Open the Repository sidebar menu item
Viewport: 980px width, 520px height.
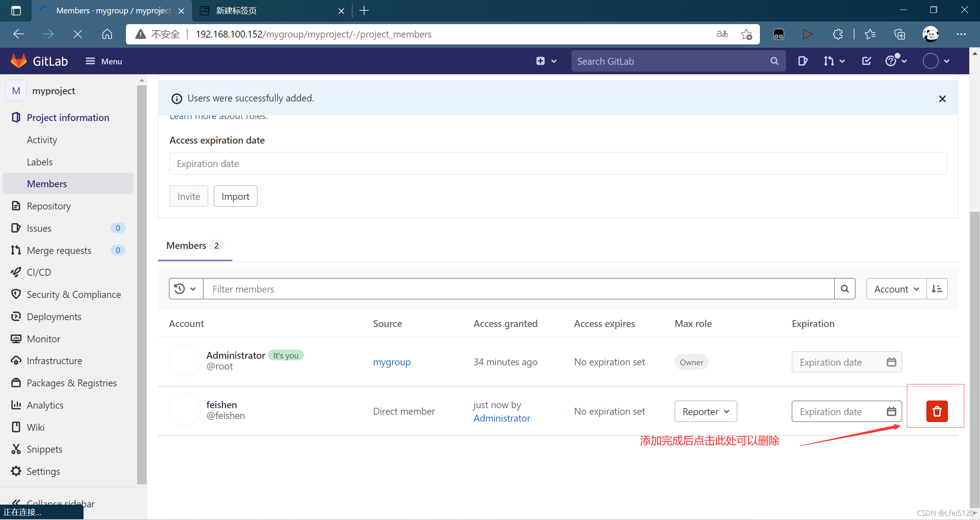click(x=49, y=206)
